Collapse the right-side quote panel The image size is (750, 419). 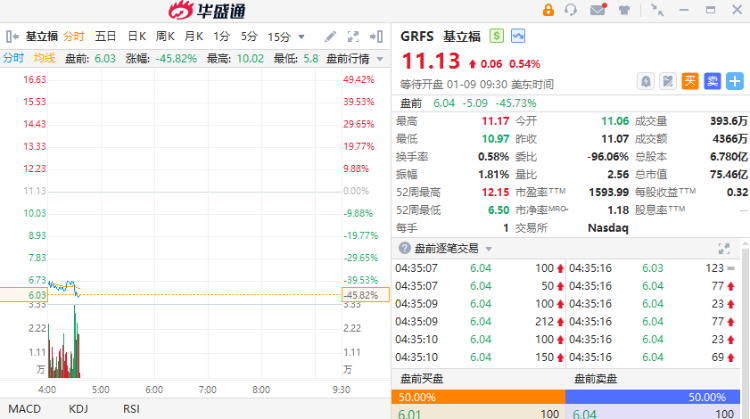click(376, 36)
